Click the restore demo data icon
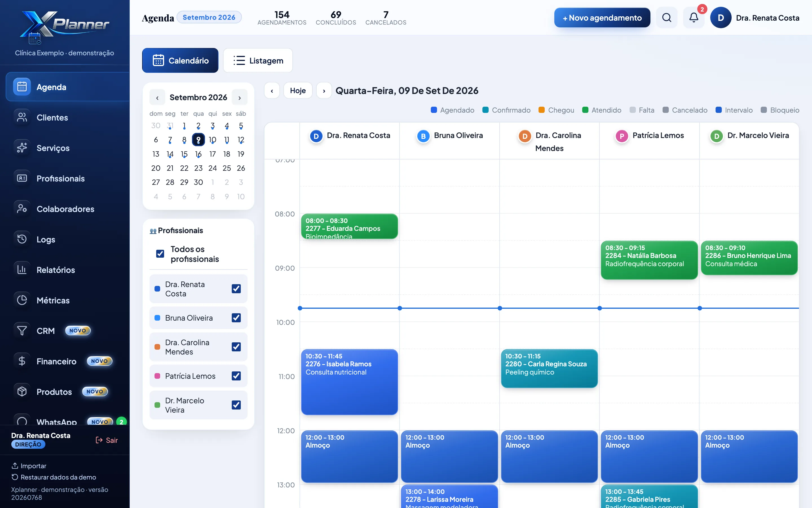This screenshot has height=508, width=812. [x=15, y=477]
